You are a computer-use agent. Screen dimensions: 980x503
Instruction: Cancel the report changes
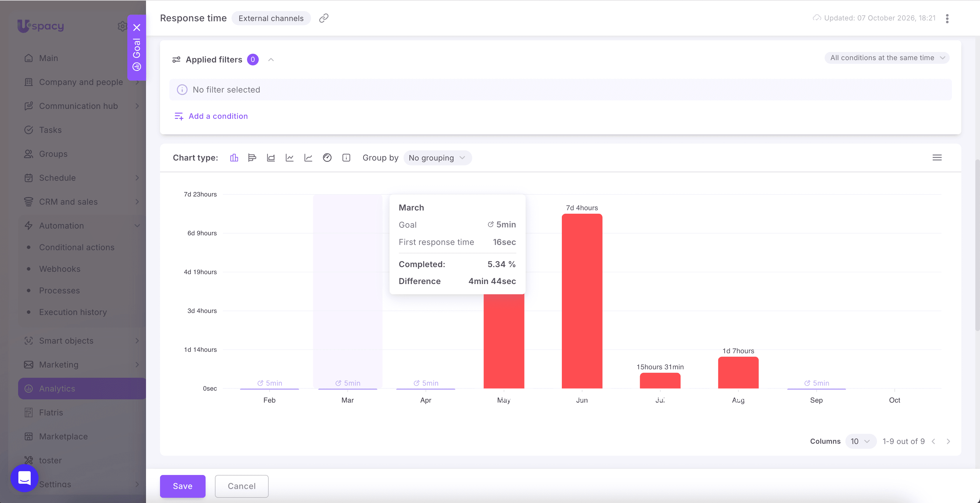pos(241,486)
